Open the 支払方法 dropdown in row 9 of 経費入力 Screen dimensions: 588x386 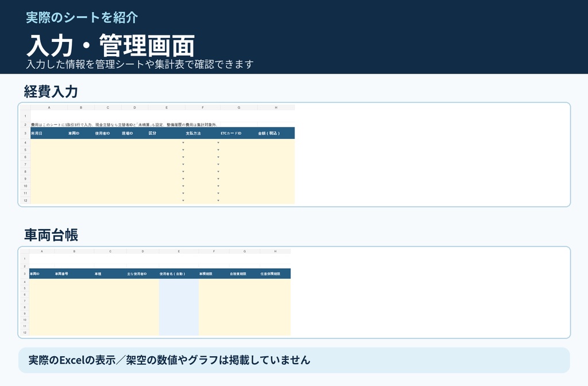pyautogui.click(x=218, y=179)
